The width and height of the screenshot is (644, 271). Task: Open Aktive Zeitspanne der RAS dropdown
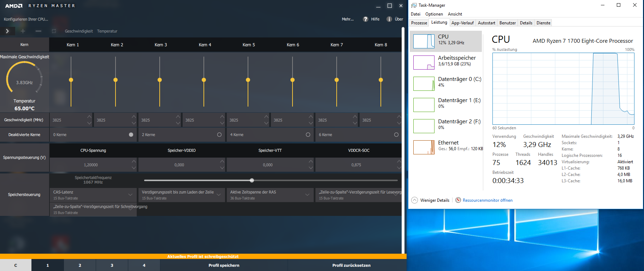[270, 195]
